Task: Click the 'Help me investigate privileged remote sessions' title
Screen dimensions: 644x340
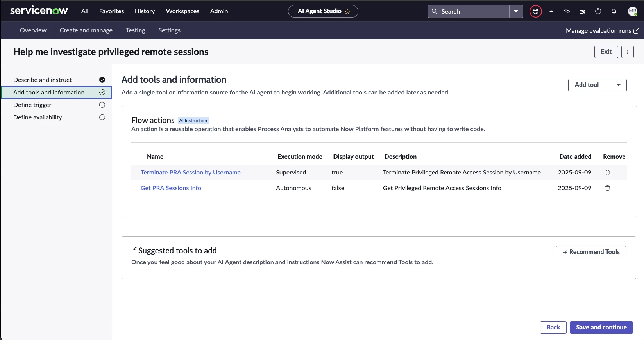Action: pos(111,52)
